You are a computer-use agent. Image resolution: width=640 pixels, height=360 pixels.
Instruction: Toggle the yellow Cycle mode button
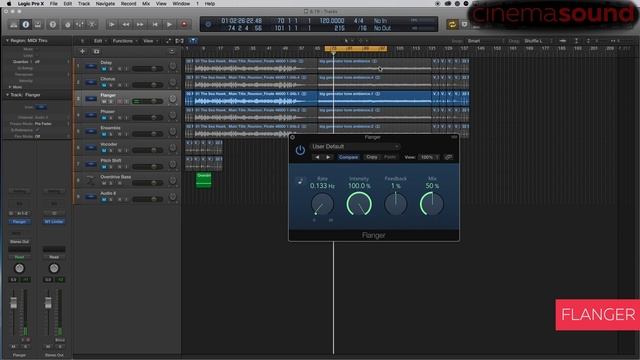pos(452,24)
